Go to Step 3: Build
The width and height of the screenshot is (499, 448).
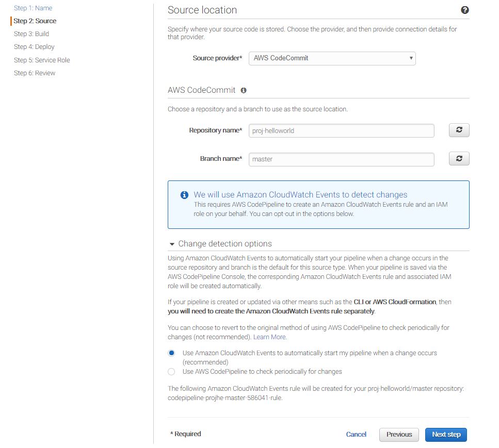coord(31,34)
